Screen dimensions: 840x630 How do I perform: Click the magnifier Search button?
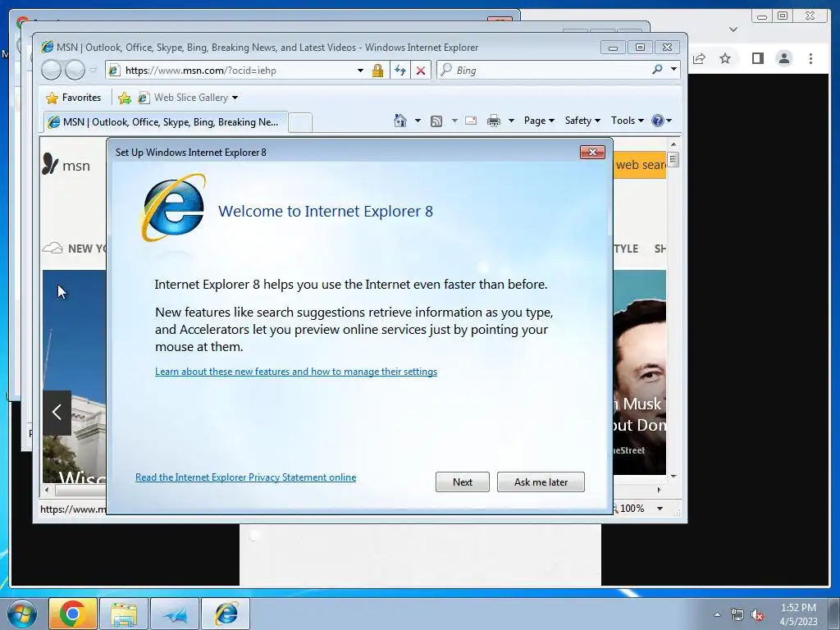pyautogui.click(x=657, y=70)
